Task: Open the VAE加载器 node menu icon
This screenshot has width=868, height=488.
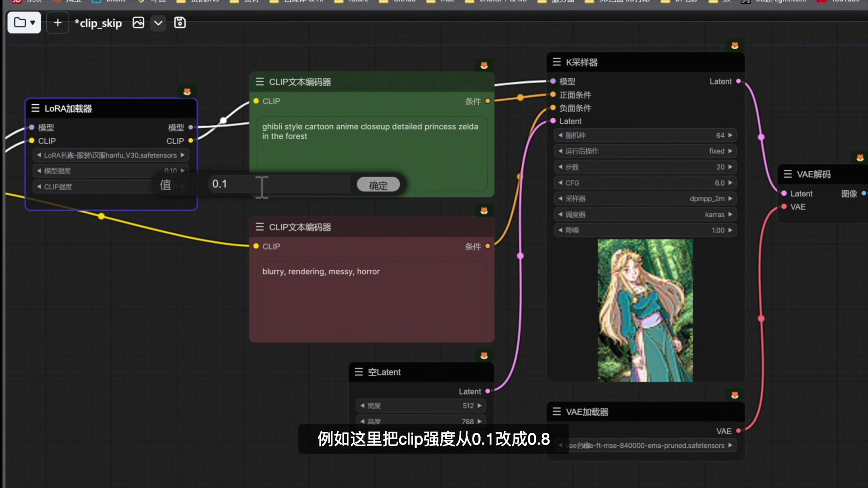Action: coord(557,412)
